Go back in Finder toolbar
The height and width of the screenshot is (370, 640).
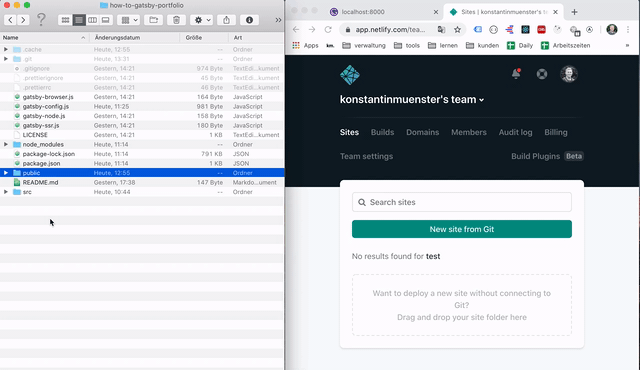(x=10, y=20)
